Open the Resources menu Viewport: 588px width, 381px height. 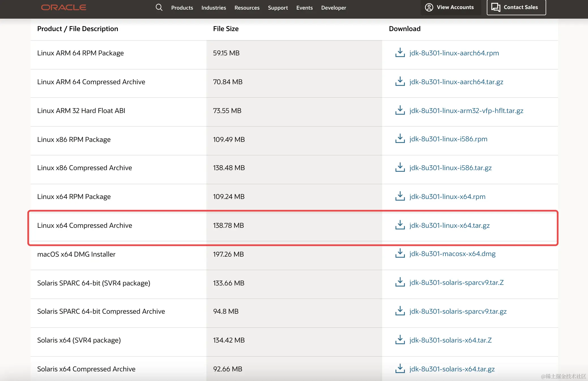[247, 8]
